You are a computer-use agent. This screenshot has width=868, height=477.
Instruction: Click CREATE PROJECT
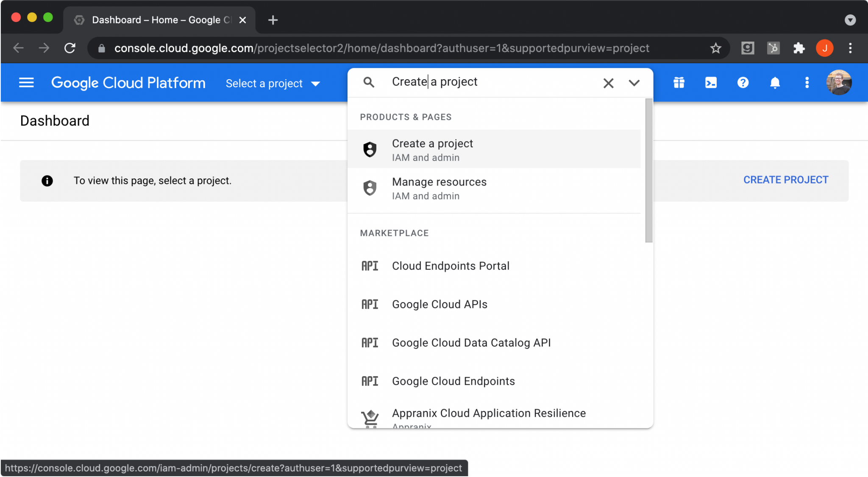pos(786,180)
